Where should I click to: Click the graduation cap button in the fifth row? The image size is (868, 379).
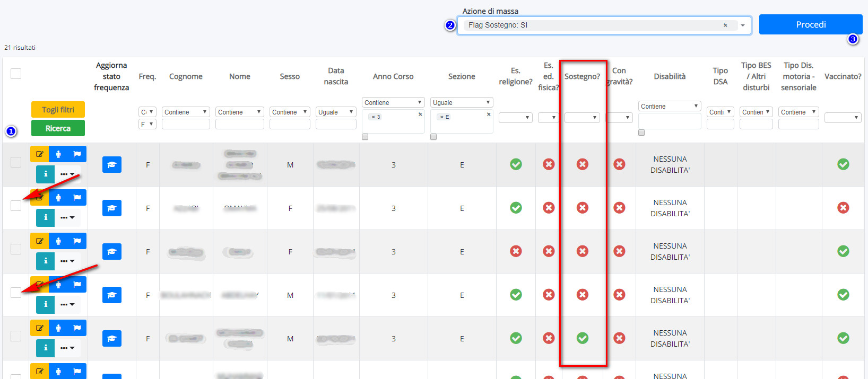112,339
